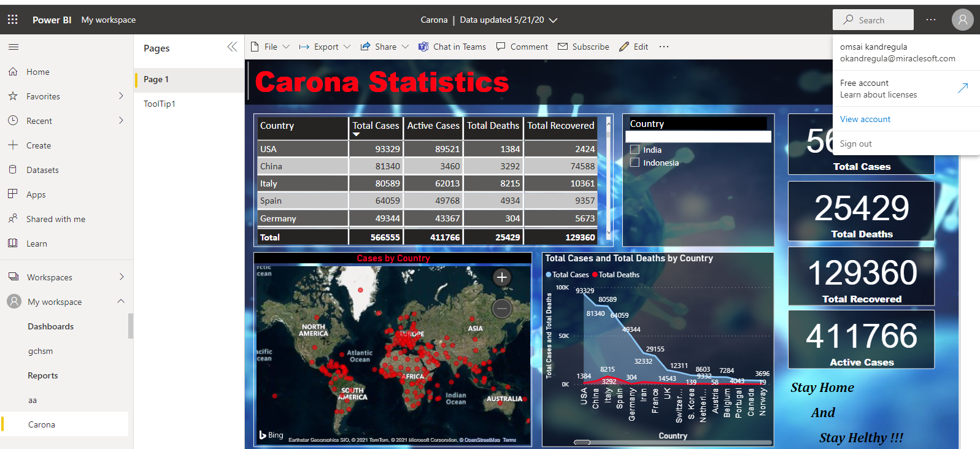The width and height of the screenshot is (980, 449).
Task: Click the Edit pencil icon
Action: pyautogui.click(x=624, y=47)
